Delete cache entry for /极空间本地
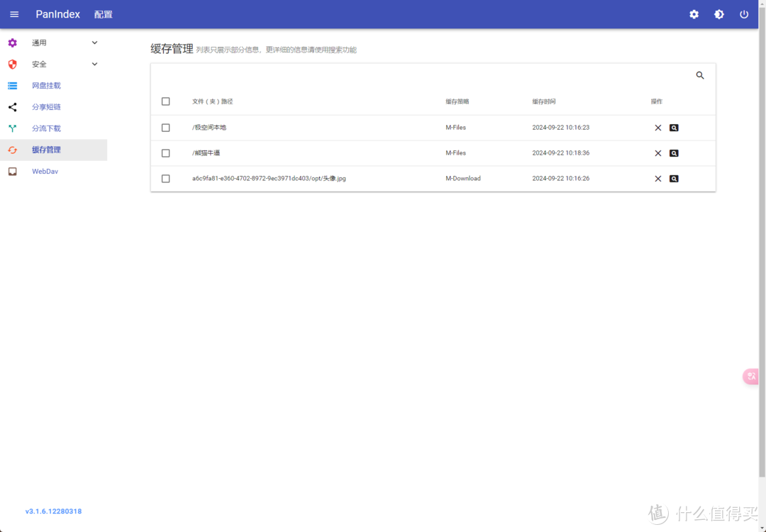This screenshot has height=532, width=766. pos(657,128)
